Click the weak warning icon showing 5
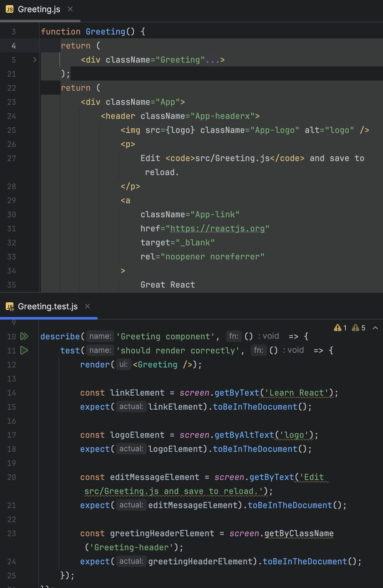The image size is (383, 588). pos(356,328)
